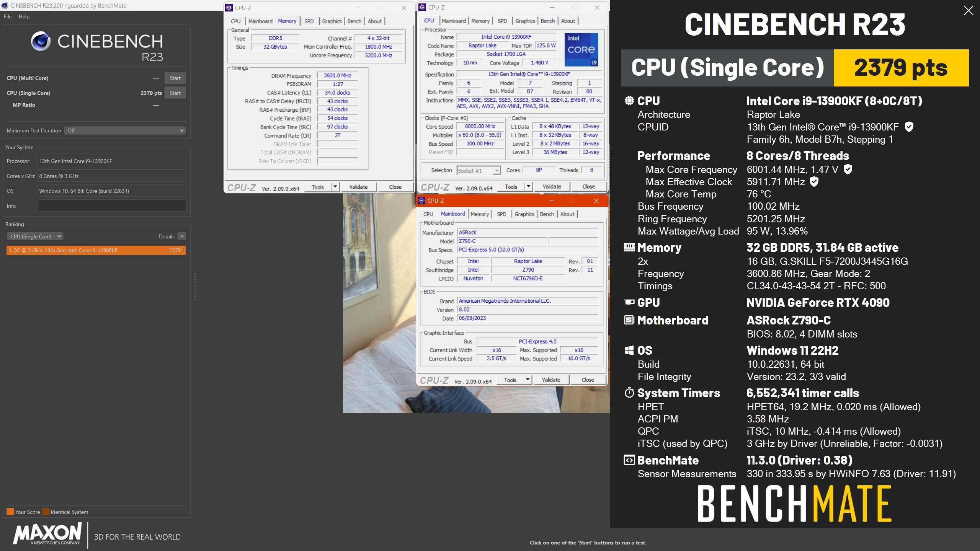Click the Windows OS logo icon

click(x=629, y=350)
